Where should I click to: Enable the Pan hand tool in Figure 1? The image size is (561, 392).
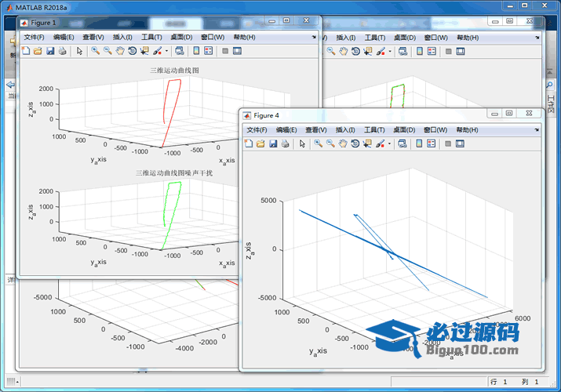click(x=120, y=51)
